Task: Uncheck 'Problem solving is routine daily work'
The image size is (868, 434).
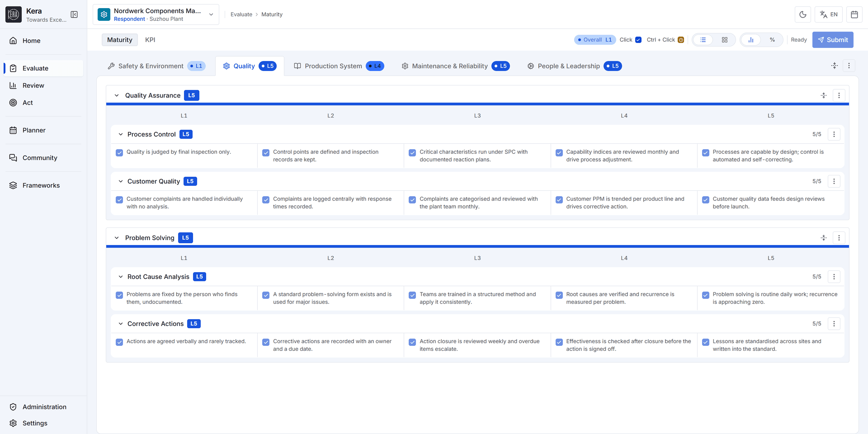Action: (706, 295)
